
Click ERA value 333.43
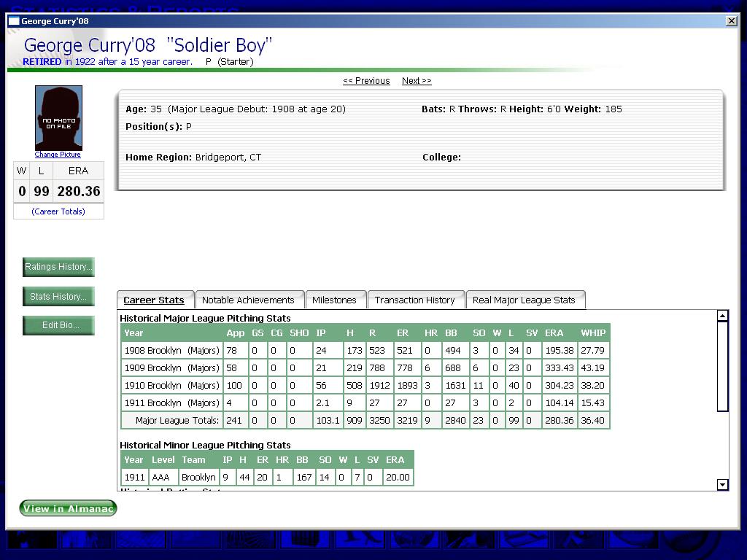click(x=560, y=368)
